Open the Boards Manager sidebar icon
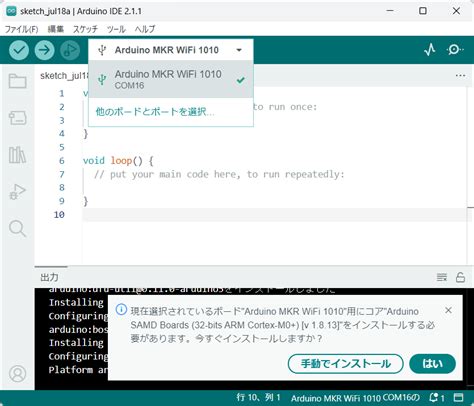The image size is (474, 406). (x=17, y=118)
